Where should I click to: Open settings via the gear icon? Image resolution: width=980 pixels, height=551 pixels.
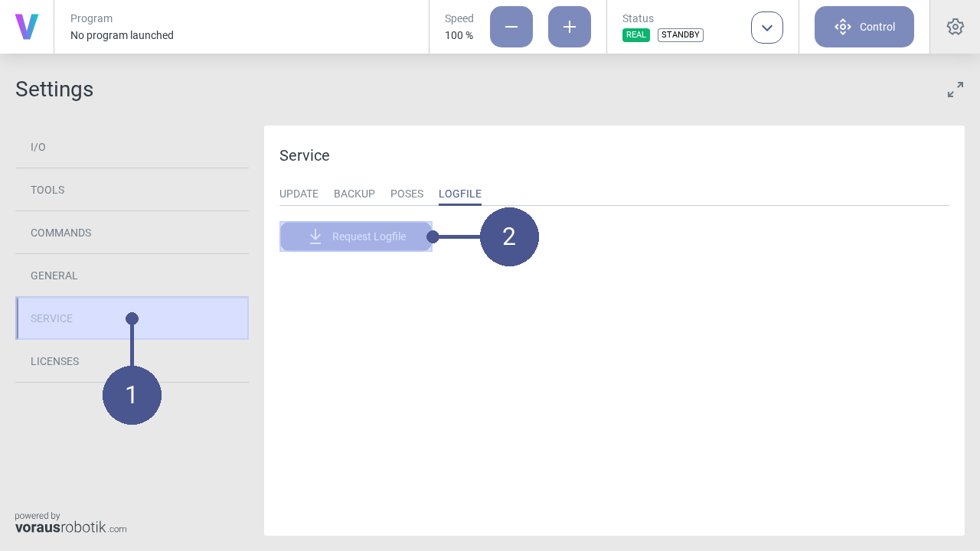[955, 27]
